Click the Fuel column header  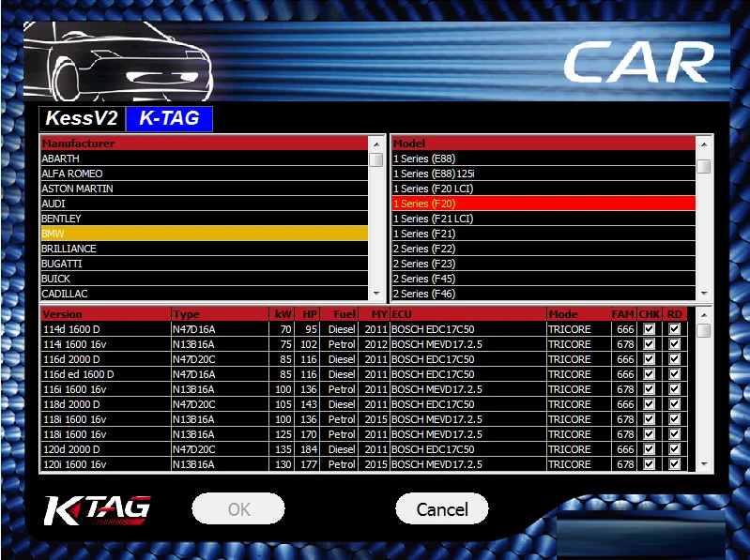click(339, 314)
